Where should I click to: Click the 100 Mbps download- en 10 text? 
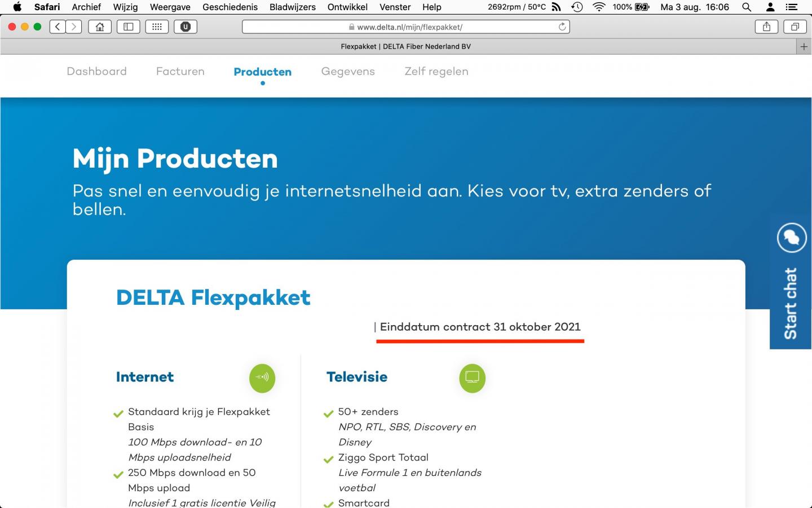195,442
